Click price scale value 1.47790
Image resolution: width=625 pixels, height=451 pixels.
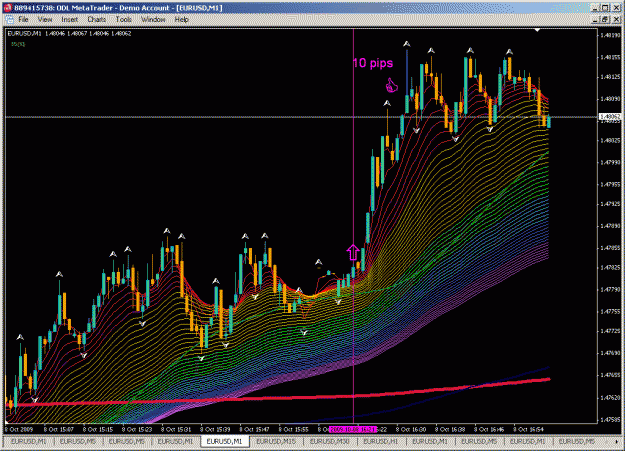pos(610,289)
